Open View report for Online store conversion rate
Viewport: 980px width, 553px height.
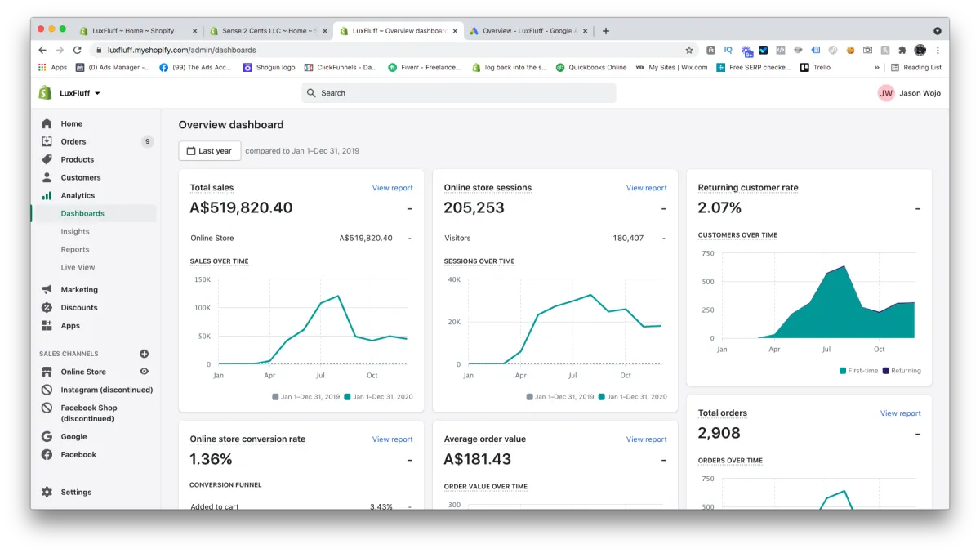tap(392, 439)
